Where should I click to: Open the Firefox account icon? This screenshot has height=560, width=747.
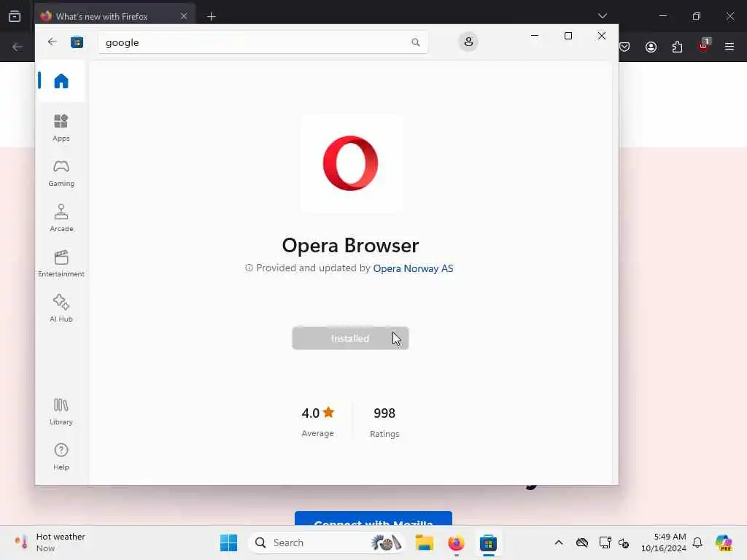coord(651,47)
